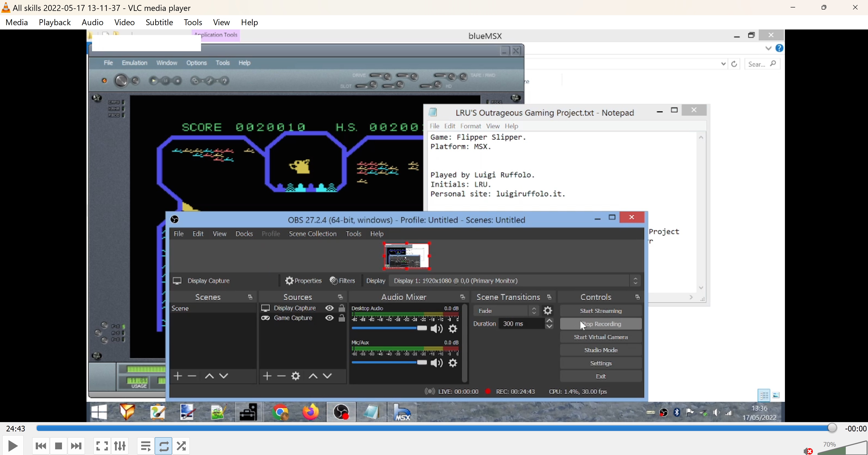Viewport: 868px width, 455px height.
Task: Show the playlist panel
Action: click(x=145, y=446)
